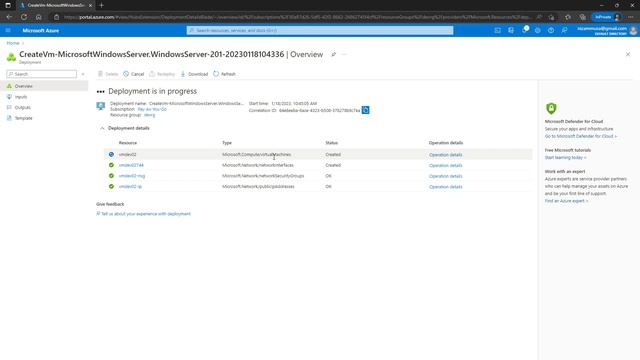Viewport: 640px width, 360px height.
Task: Open the Azure portal hamburger menu
Action: 8,31
